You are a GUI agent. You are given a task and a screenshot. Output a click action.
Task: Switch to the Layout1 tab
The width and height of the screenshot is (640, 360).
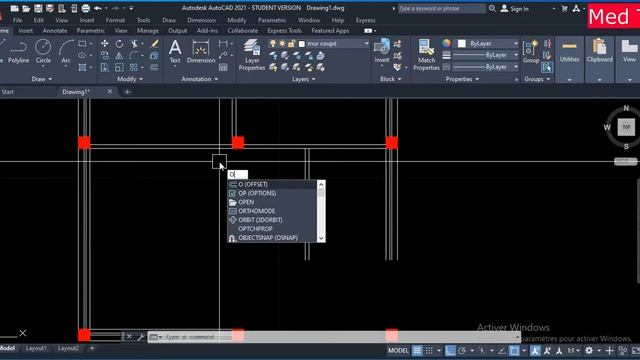click(x=36, y=348)
